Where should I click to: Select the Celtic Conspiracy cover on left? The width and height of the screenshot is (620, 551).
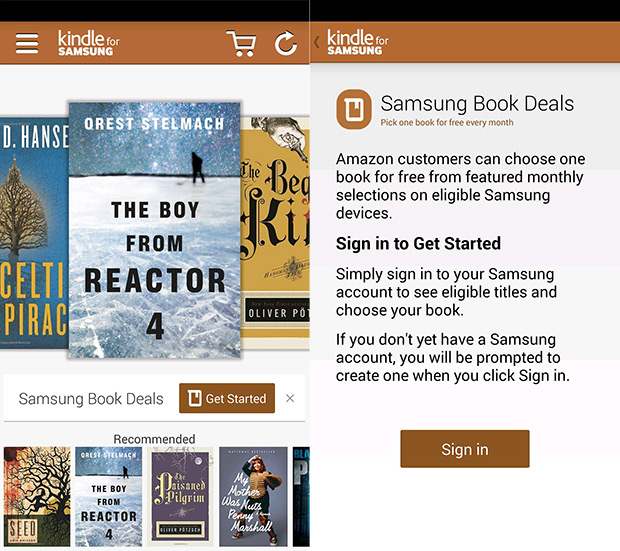34,233
